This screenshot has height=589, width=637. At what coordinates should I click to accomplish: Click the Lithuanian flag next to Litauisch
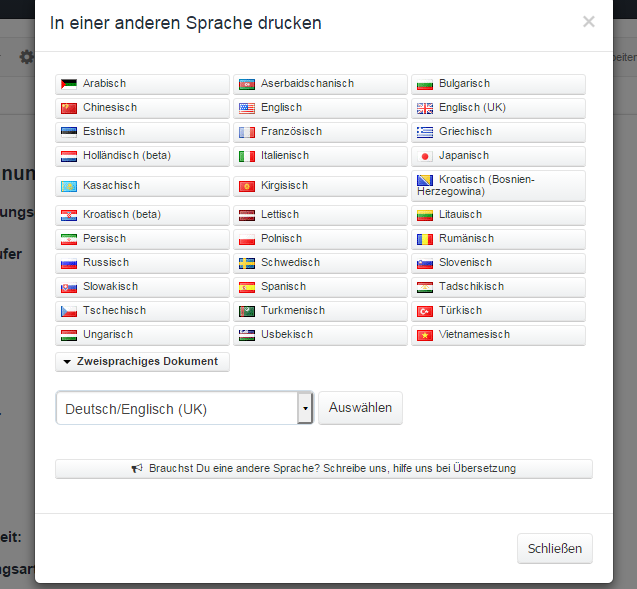425,215
